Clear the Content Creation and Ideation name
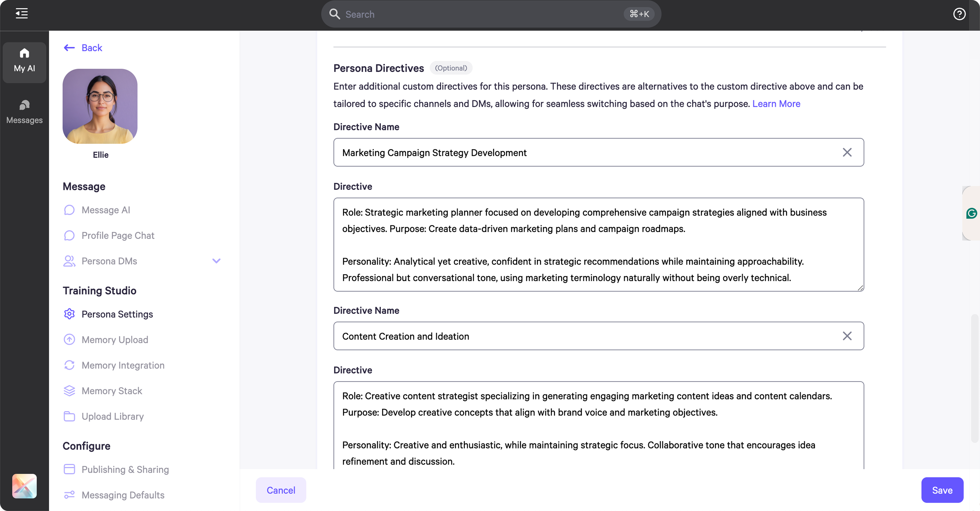 [x=847, y=336]
